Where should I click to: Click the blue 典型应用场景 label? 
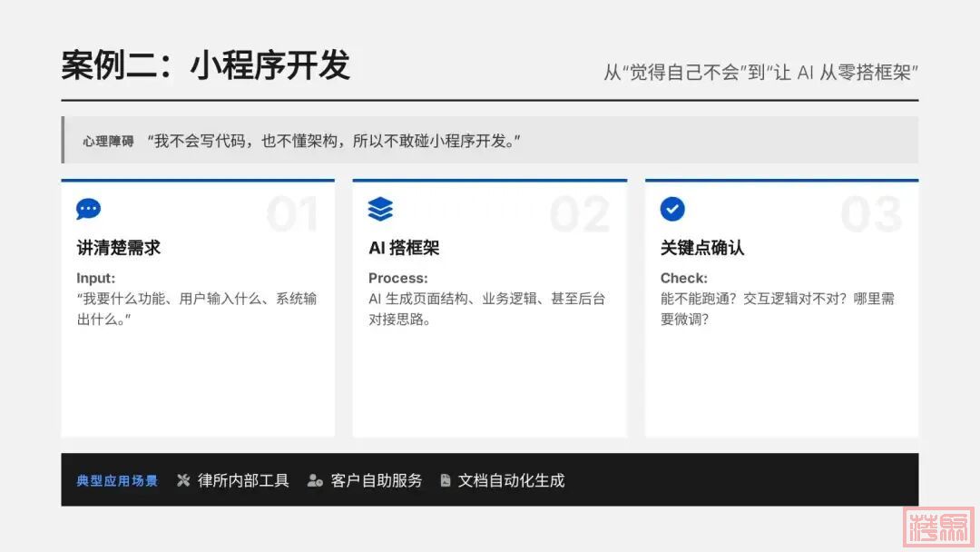coord(117,480)
